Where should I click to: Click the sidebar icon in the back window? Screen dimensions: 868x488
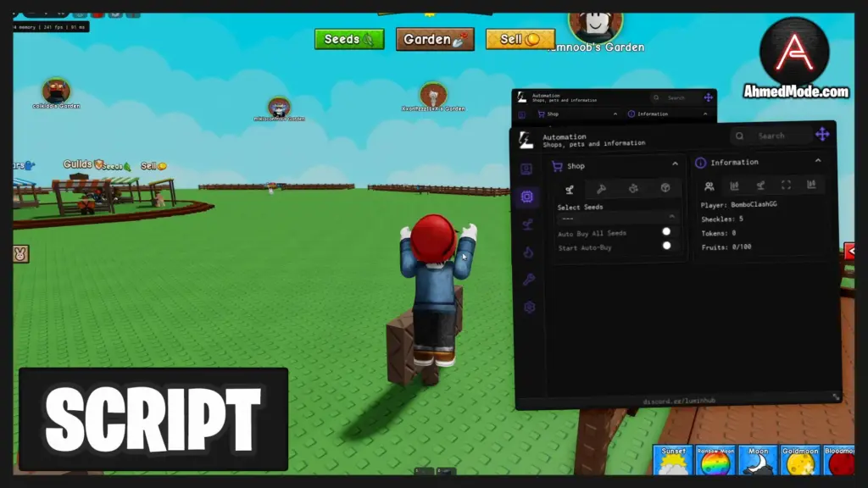point(521,115)
